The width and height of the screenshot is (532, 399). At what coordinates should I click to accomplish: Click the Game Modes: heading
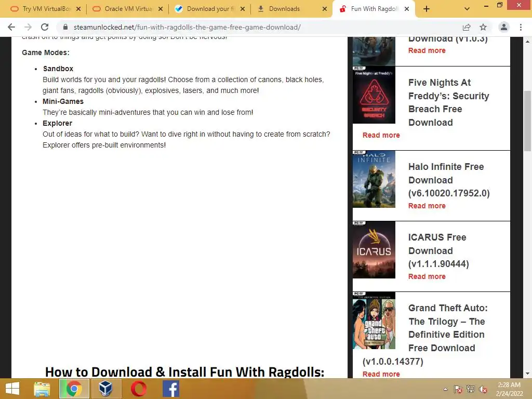tap(46, 52)
